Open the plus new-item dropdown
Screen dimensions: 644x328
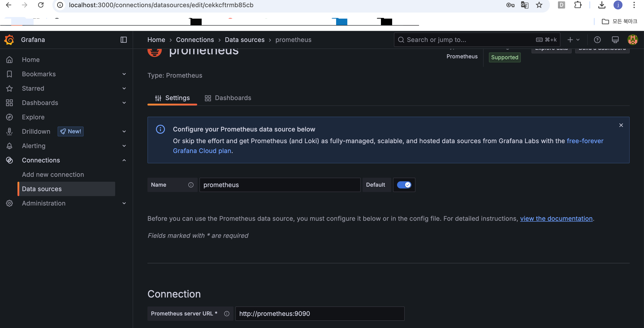(573, 39)
